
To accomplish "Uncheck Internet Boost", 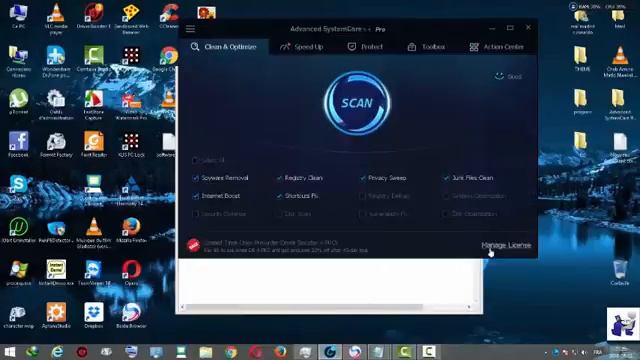I will tap(195, 196).
